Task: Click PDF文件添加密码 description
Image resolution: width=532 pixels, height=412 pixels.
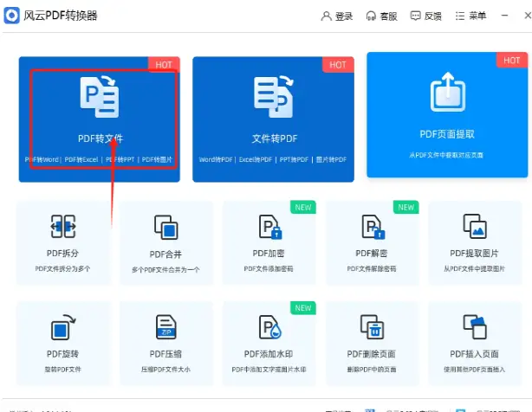Action: [269, 268]
